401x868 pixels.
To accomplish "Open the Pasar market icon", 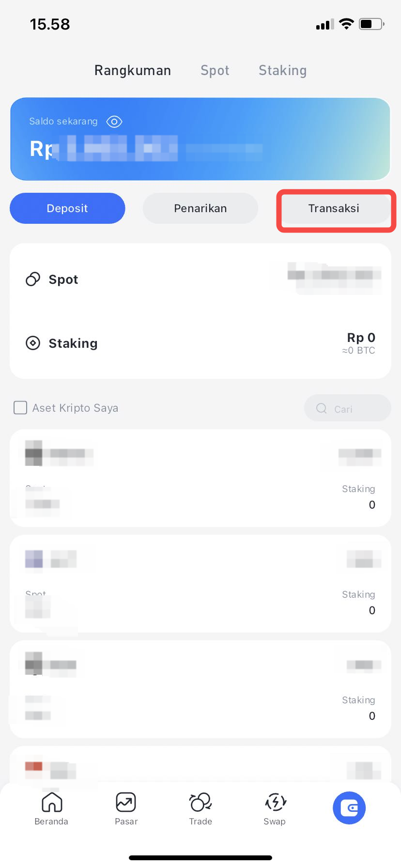I will pyautogui.click(x=126, y=802).
